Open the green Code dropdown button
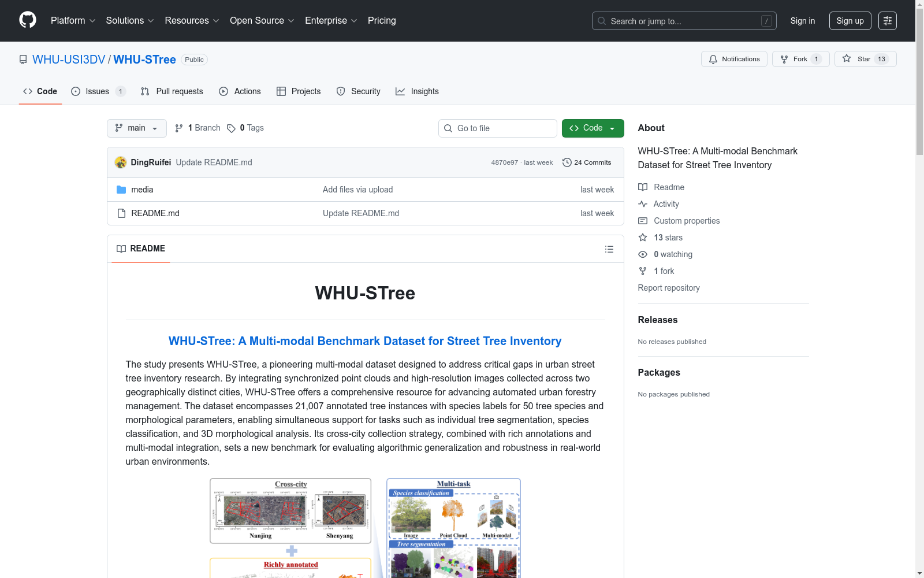 point(593,128)
